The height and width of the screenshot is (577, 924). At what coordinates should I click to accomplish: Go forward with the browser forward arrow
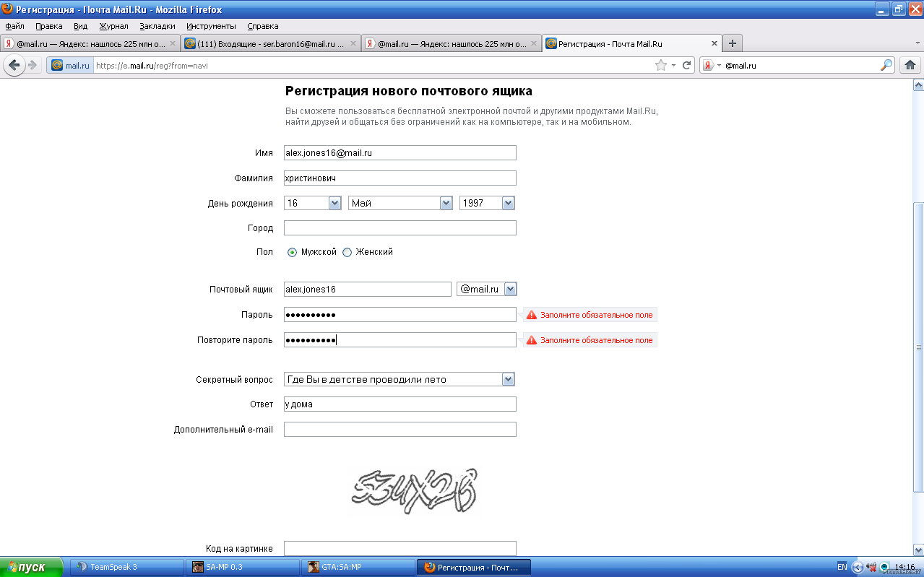(33, 65)
